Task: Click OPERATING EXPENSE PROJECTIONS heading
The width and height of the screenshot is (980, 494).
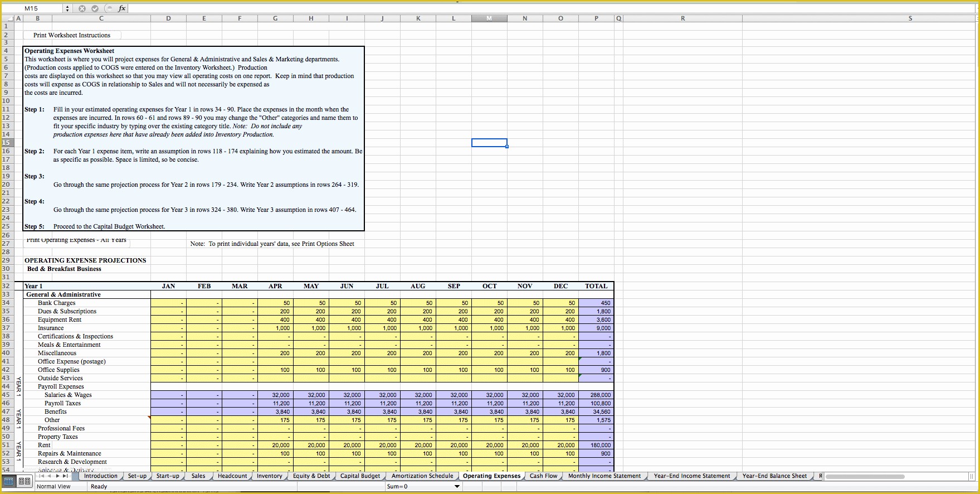Action: click(85, 260)
